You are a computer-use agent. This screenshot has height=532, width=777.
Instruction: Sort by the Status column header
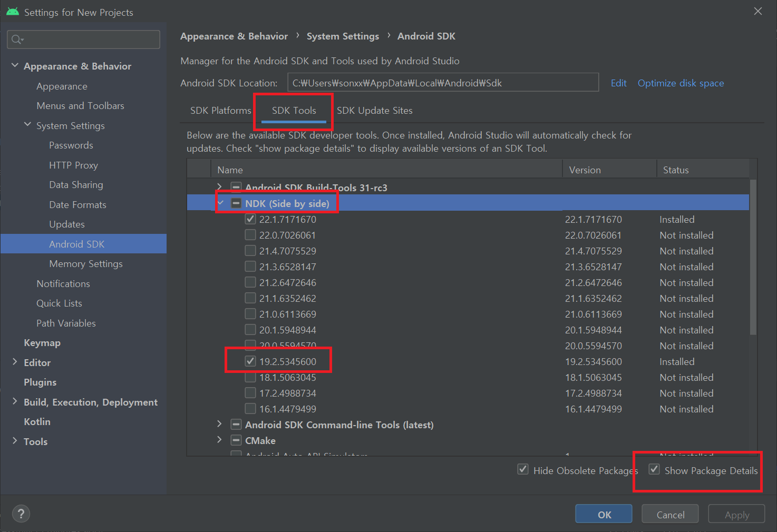703,170
